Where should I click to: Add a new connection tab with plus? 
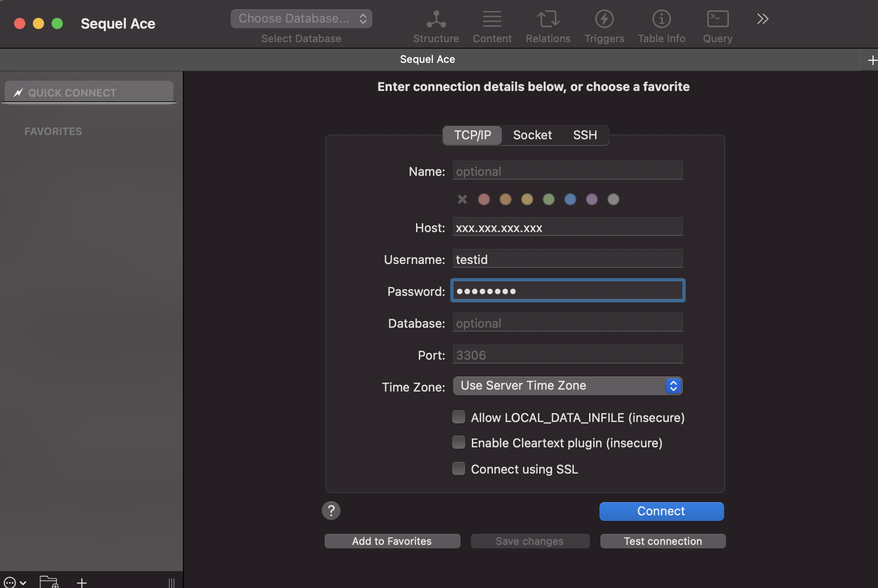[x=872, y=60]
